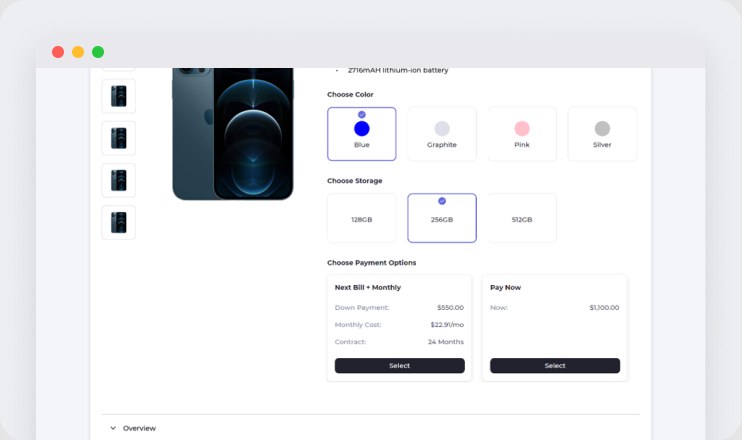Click the lithium-ion battery bullet text
Screen dimensions: 742x440
click(398, 70)
